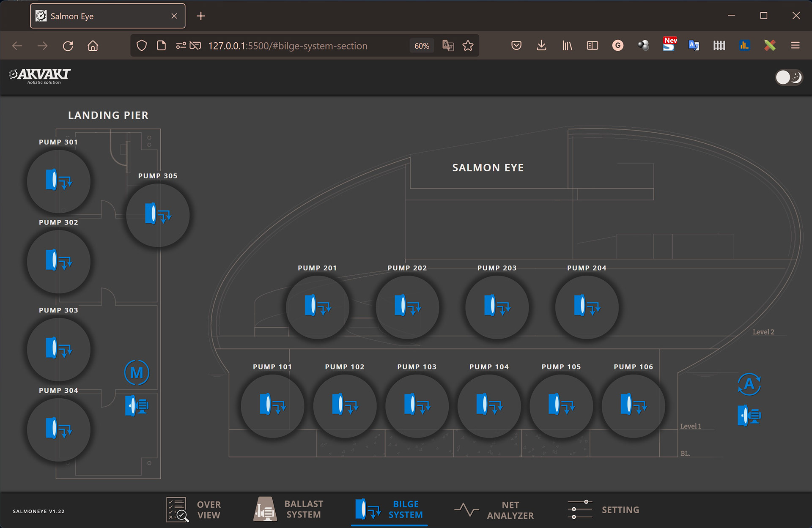The width and height of the screenshot is (812, 528).
Task: Click the 60% zoom level indicator
Action: click(422, 46)
